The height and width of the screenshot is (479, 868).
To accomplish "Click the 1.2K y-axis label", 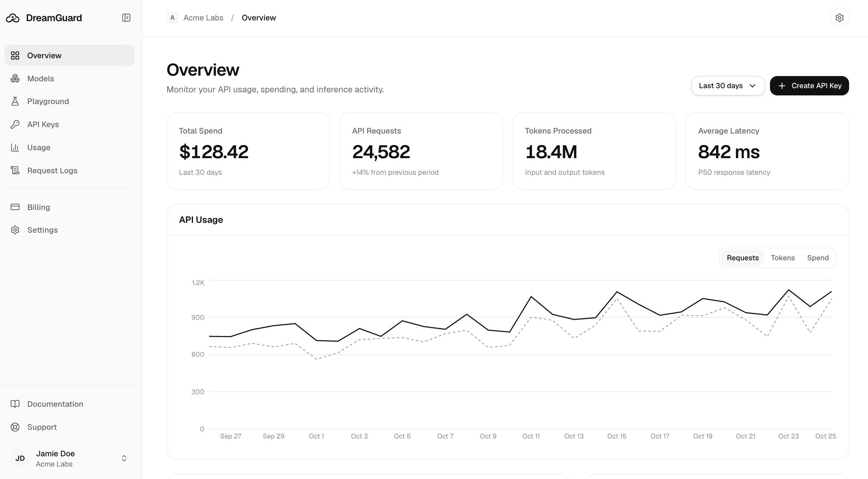I will (x=198, y=283).
